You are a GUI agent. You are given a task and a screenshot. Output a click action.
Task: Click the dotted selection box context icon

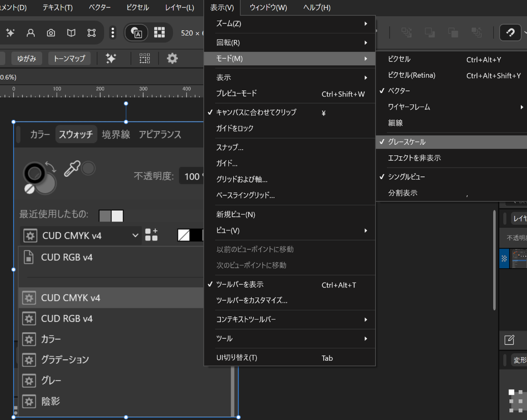coord(145,58)
